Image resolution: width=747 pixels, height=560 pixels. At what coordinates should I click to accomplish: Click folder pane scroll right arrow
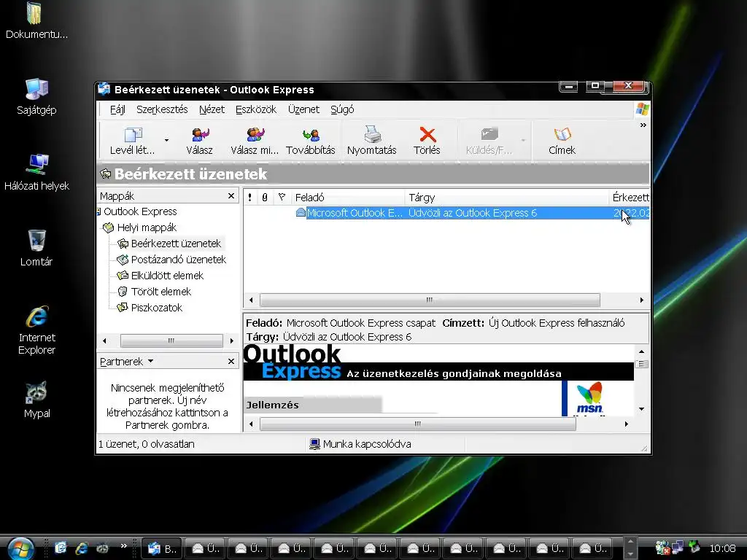tap(231, 341)
